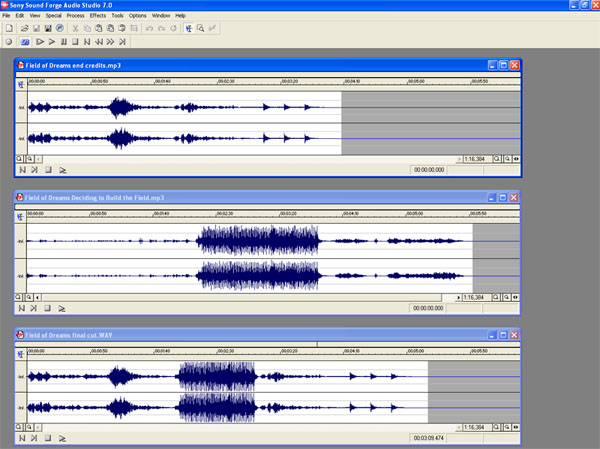Click the Save disk icon in toolbar

[x=35, y=29]
